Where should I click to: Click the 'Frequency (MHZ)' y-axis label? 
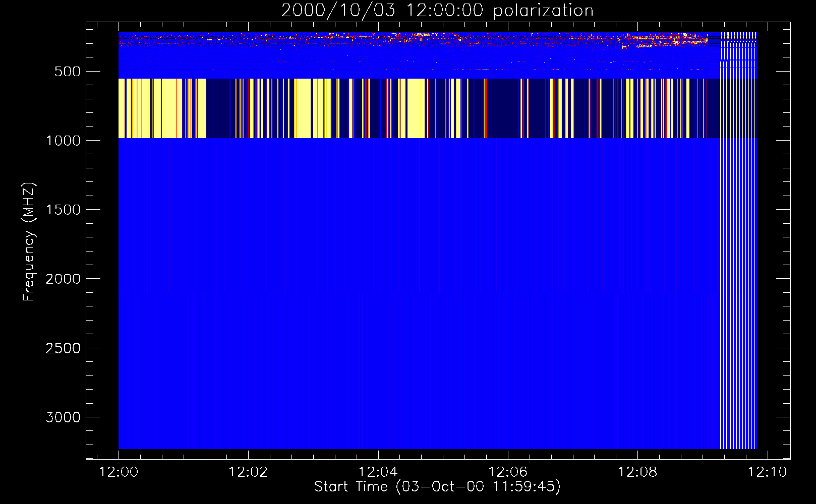pyautogui.click(x=29, y=242)
